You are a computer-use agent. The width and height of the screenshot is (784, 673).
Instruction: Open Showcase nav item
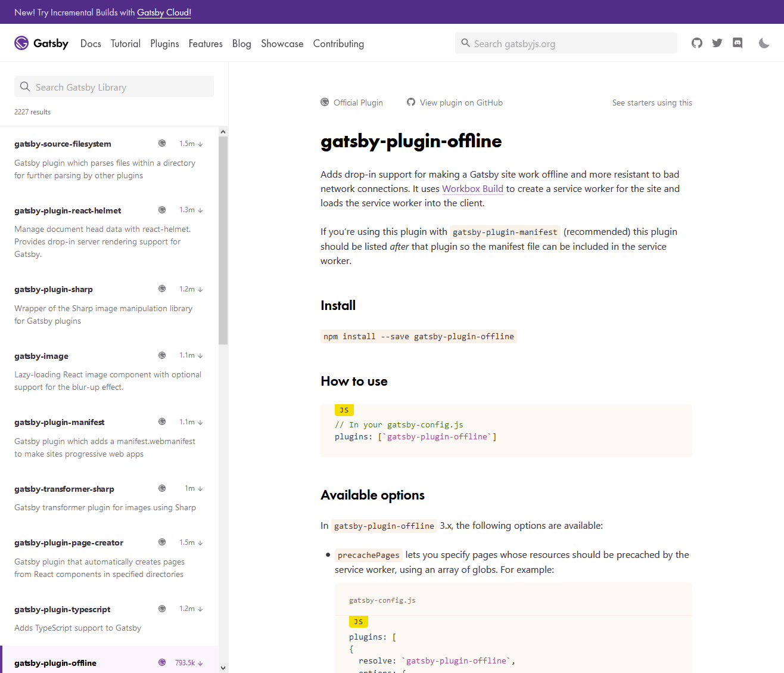point(282,44)
